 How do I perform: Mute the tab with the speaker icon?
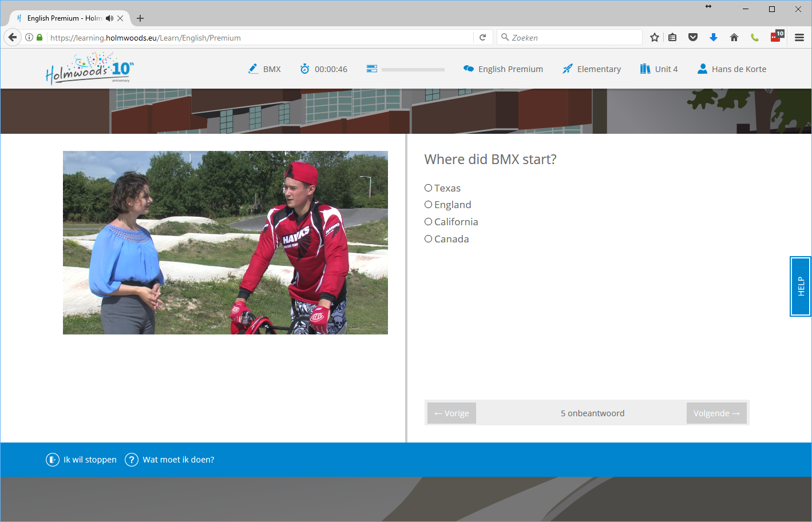tap(109, 18)
